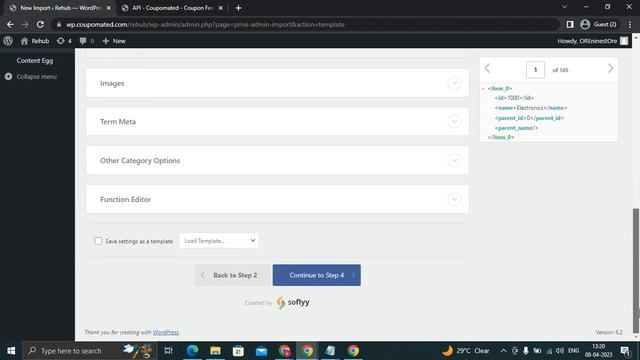Viewport: 640px width, 360px height.
Task: Click the browser forward arrow
Action: pyautogui.click(x=25, y=24)
